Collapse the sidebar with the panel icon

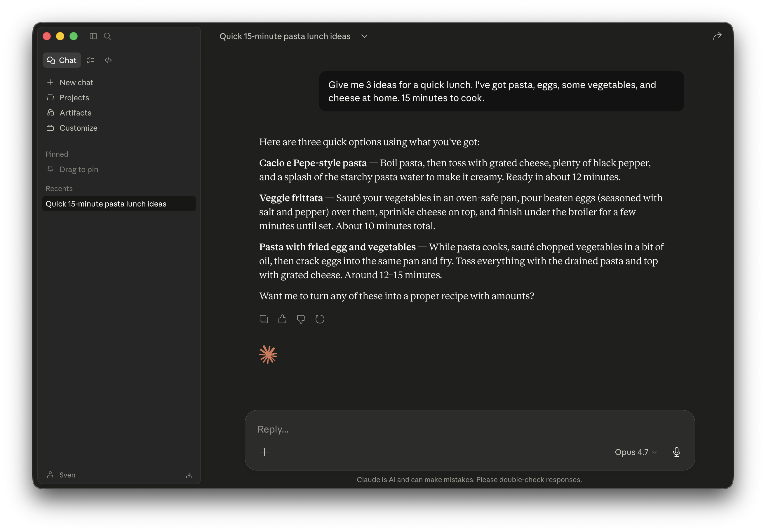tap(93, 36)
